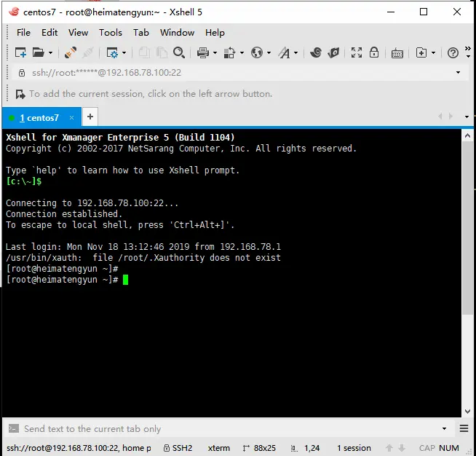Toggle the full screen icon
This screenshot has width=476, height=456.
tap(357, 52)
